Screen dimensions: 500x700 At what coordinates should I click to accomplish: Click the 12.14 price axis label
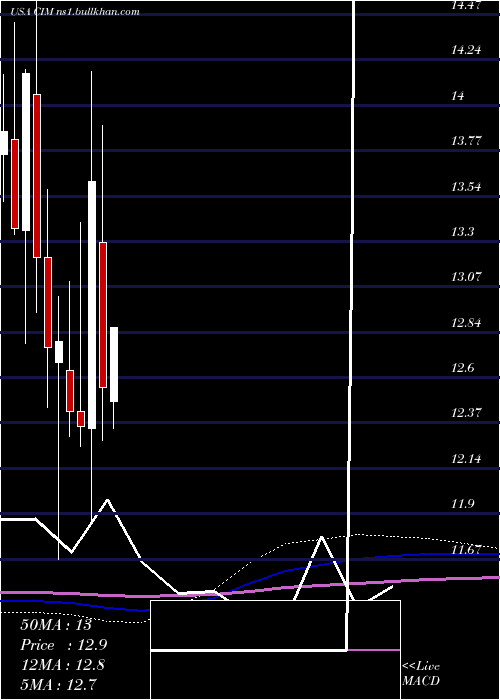[466, 458]
